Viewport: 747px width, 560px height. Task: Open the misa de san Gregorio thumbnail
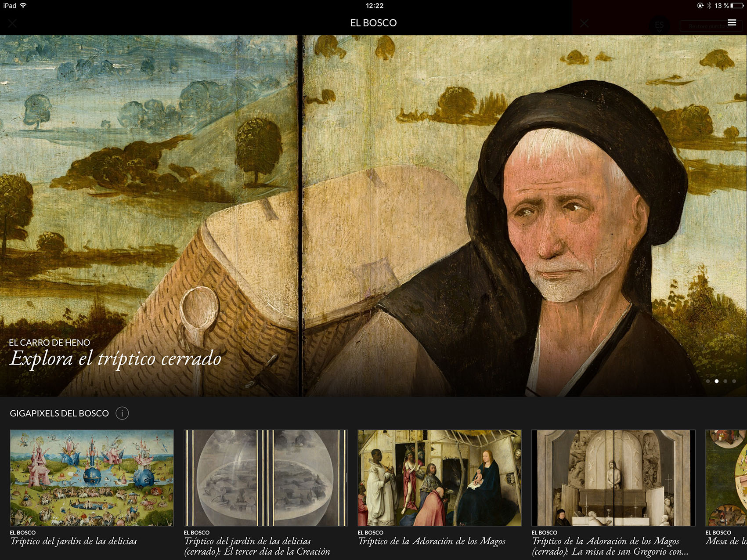tap(613, 478)
